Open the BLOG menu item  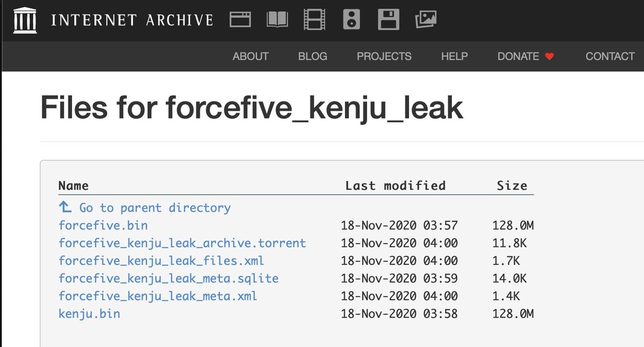(x=313, y=56)
